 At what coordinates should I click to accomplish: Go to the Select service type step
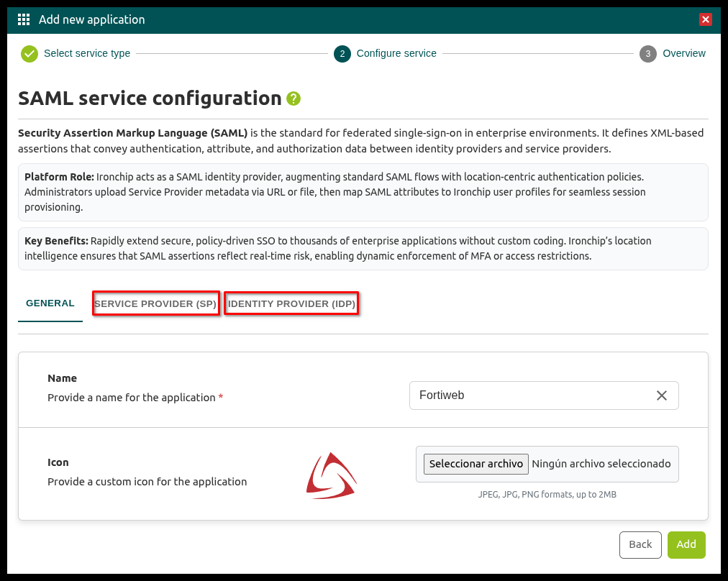[87, 54]
